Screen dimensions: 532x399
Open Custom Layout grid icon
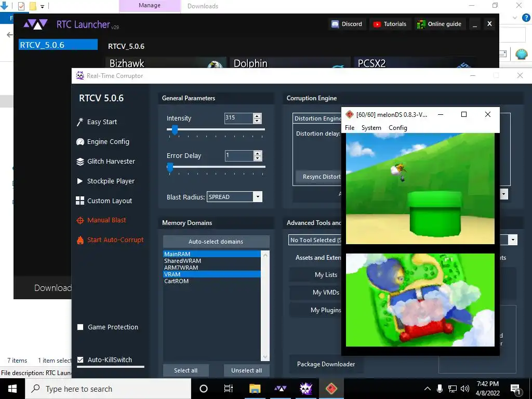point(80,201)
